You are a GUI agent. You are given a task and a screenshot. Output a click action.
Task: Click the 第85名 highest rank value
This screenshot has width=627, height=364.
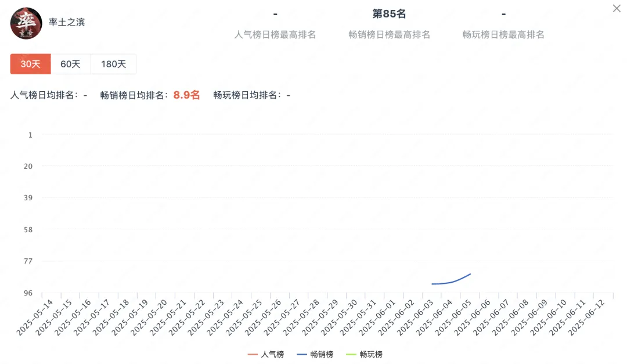point(389,14)
